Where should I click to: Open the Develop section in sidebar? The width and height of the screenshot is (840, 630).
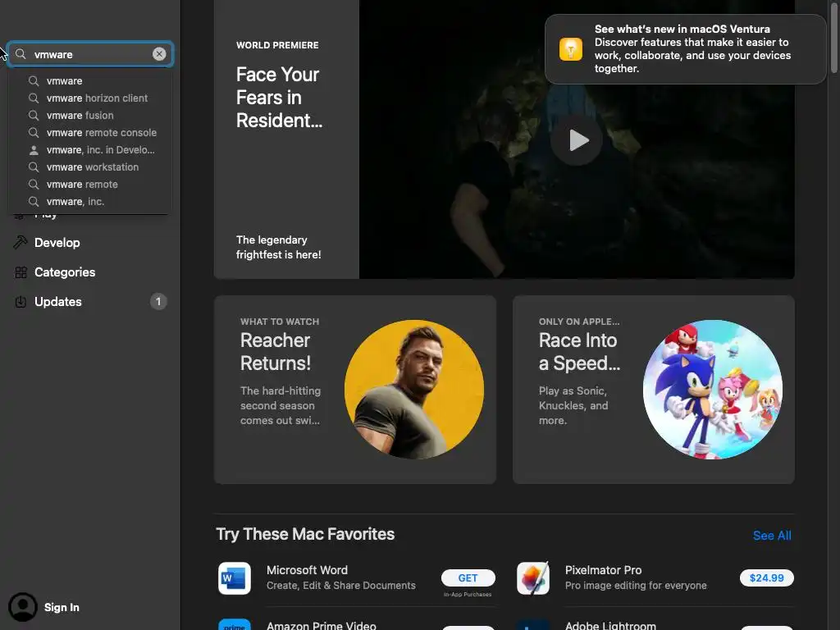tap(57, 243)
